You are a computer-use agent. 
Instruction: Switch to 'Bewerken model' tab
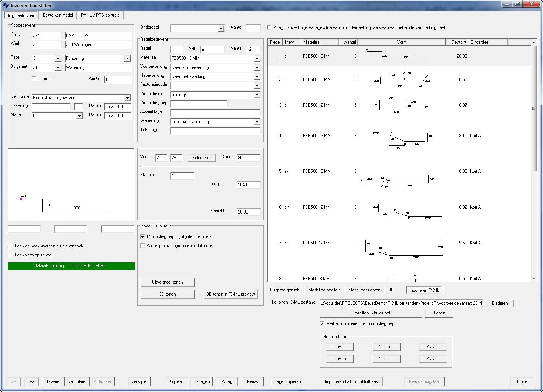(58, 15)
